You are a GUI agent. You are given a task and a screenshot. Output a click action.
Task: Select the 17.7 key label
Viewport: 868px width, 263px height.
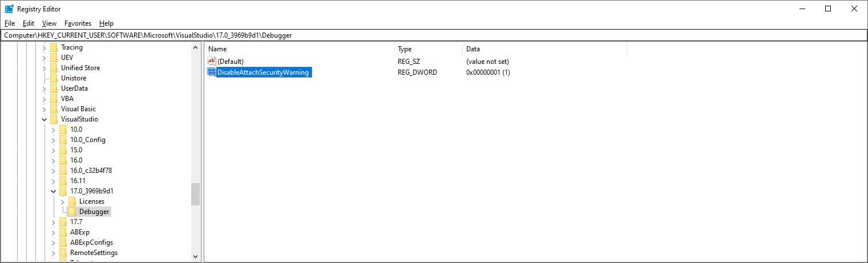click(76, 222)
